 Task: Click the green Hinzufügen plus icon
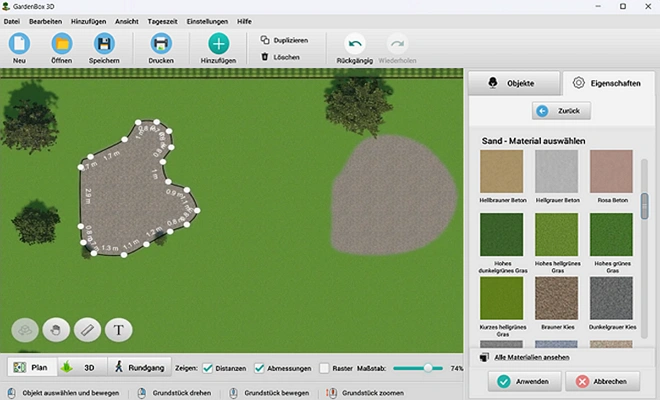coord(218,44)
